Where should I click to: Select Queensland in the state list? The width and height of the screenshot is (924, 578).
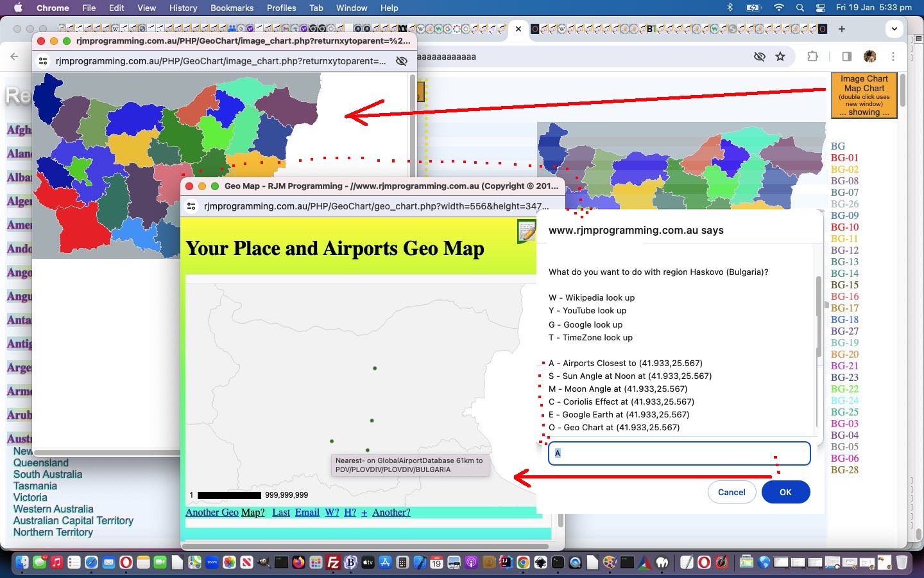[41, 462]
